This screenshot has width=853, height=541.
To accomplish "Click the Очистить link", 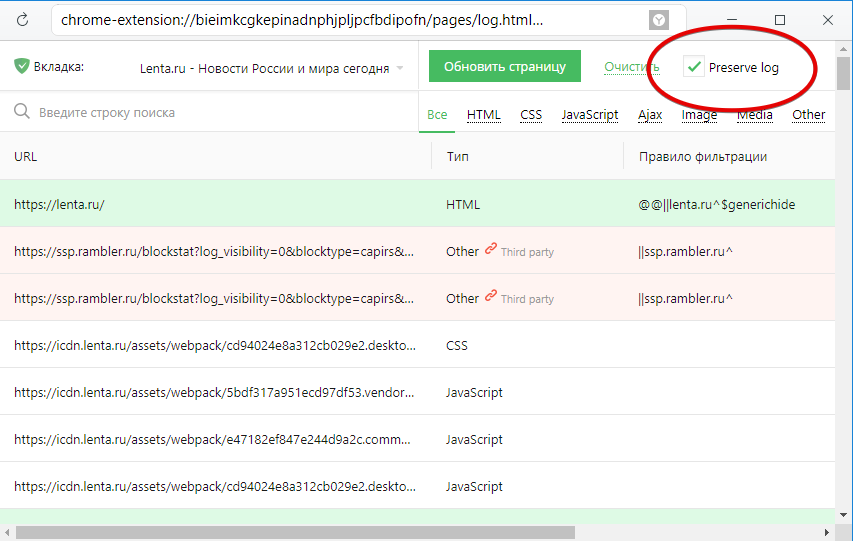I will click(x=631, y=67).
